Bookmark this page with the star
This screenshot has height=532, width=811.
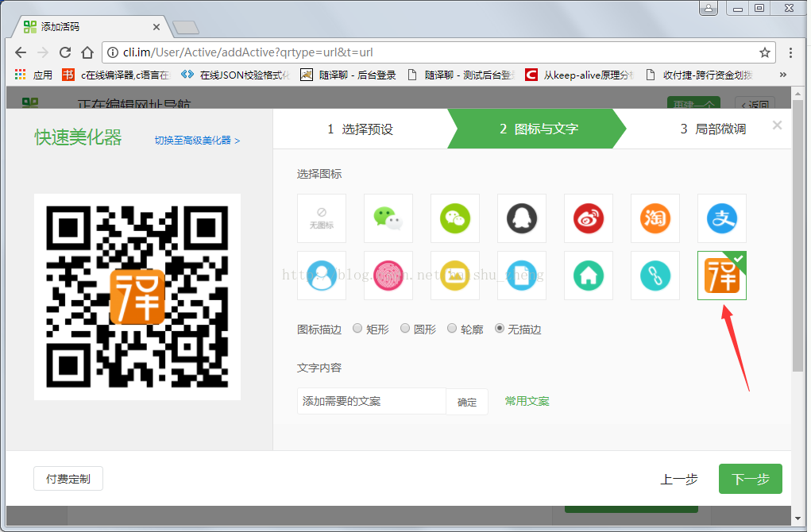764,52
